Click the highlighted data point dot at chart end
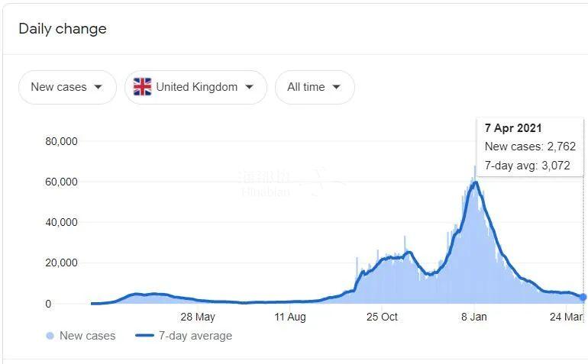The image size is (588, 364). [583, 297]
